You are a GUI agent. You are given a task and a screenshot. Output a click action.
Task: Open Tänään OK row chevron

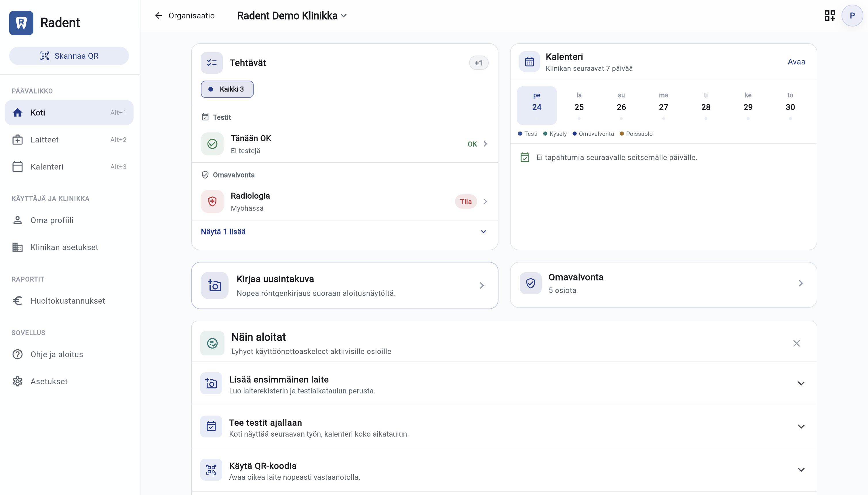485,144
